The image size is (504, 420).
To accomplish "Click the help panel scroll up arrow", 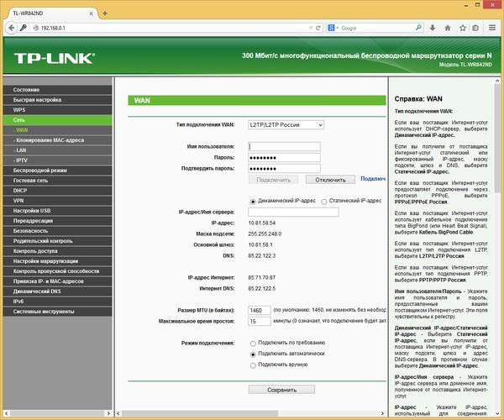I will (x=497, y=81).
